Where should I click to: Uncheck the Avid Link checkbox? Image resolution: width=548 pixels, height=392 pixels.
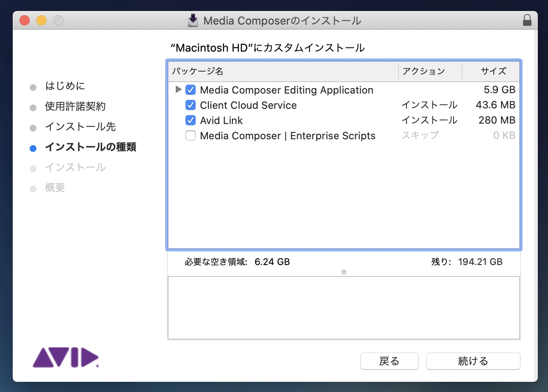point(191,120)
